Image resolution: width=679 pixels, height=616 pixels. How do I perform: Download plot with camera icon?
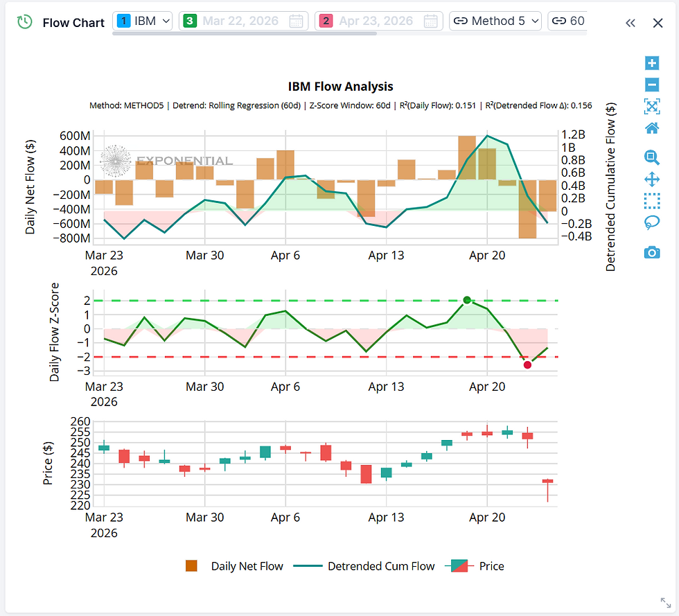pos(652,252)
